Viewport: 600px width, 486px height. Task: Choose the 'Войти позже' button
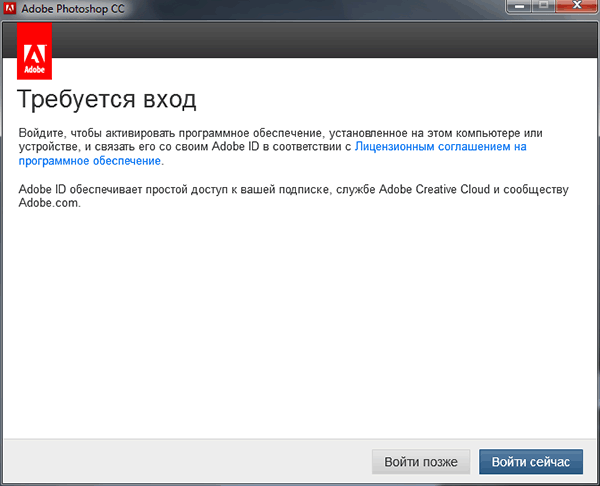421,462
